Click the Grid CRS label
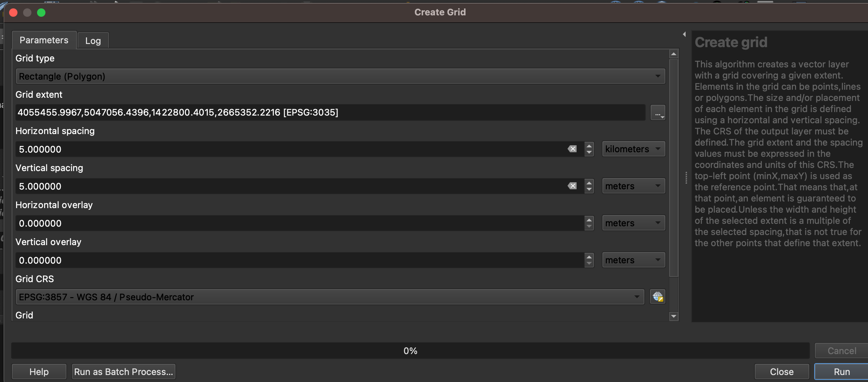Viewport: 868px width, 382px height. point(35,279)
